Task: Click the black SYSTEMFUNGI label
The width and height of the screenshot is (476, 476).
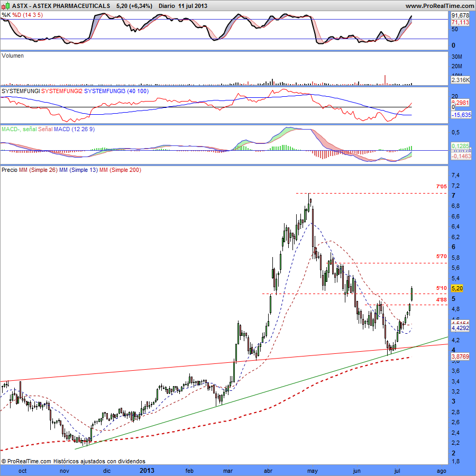Action: tap(21, 91)
